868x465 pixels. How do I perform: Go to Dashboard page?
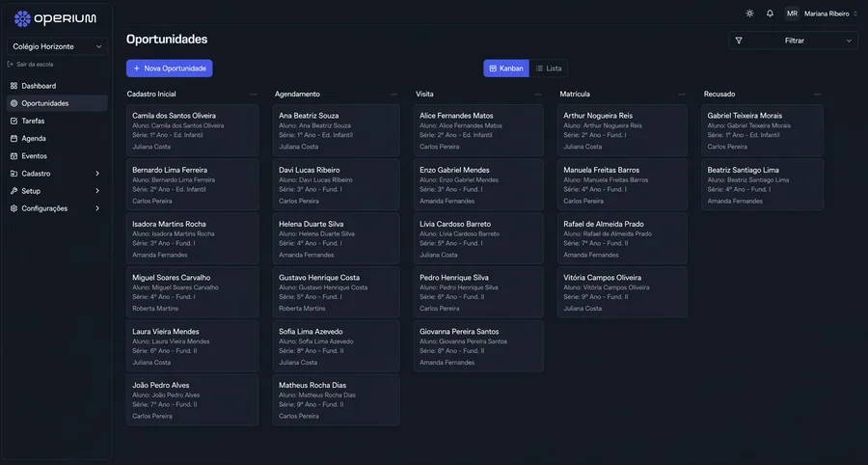click(x=57, y=86)
